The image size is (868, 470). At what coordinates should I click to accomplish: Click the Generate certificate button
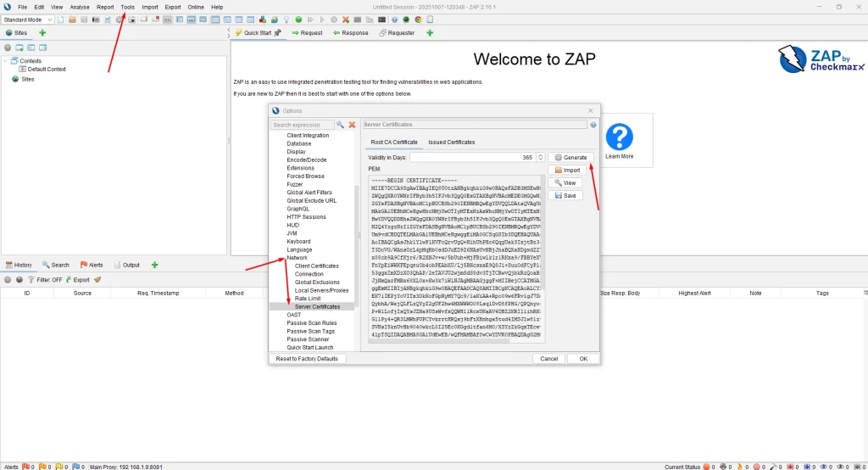coord(570,158)
